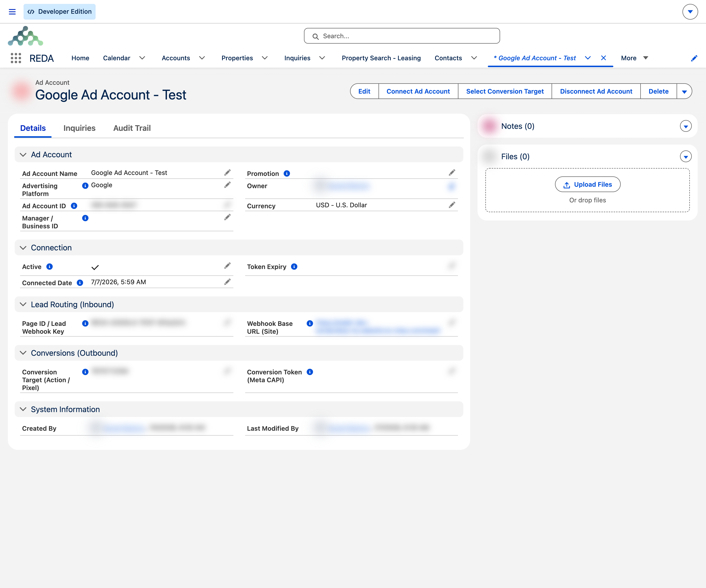
Task: Edit Active field pencil icon
Action: (227, 266)
